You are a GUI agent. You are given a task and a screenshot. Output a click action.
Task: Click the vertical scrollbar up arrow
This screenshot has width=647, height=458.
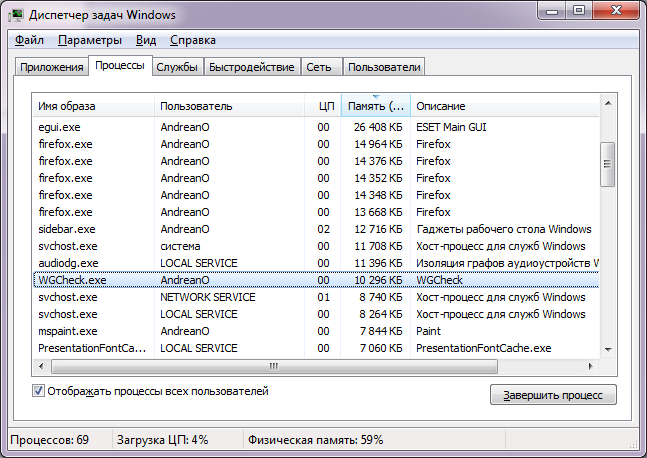click(608, 103)
